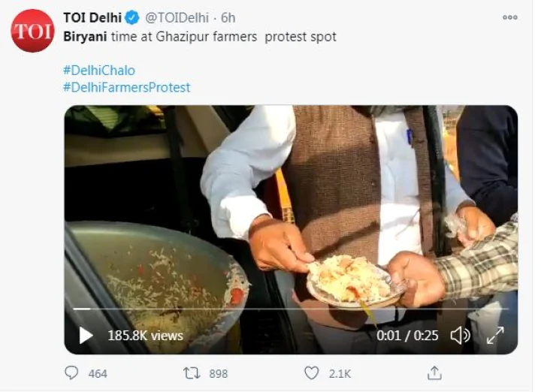This screenshot has width=541, height=392.
Task: Like the tweet with heart icon
Action: tap(311, 372)
